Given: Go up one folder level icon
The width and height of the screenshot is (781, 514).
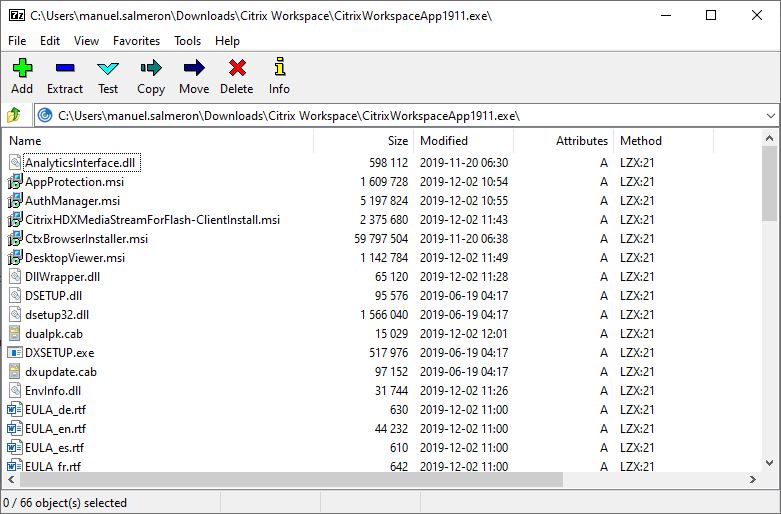Looking at the screenshot, I should [14, 116].
